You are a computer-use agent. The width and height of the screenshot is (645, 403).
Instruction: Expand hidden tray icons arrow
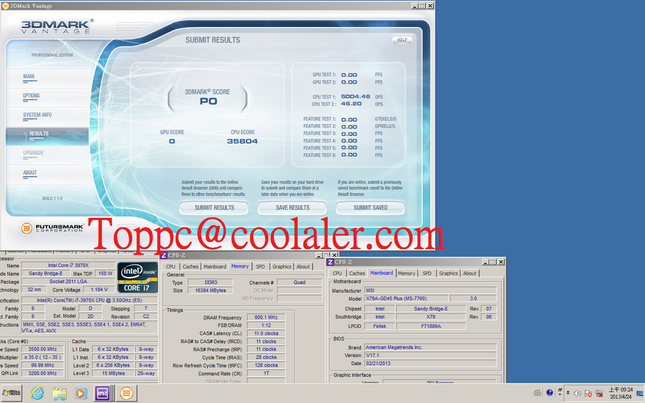click(x=568, y=393)
